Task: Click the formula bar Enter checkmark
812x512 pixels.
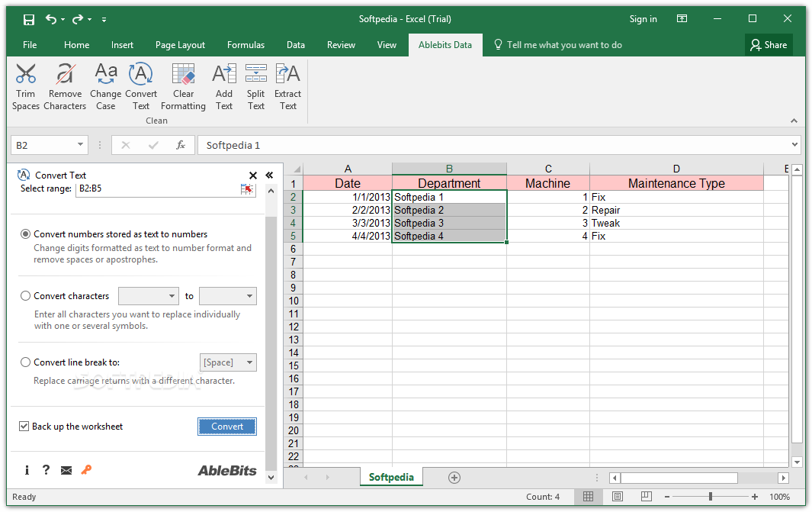Action: click(152, 145)
